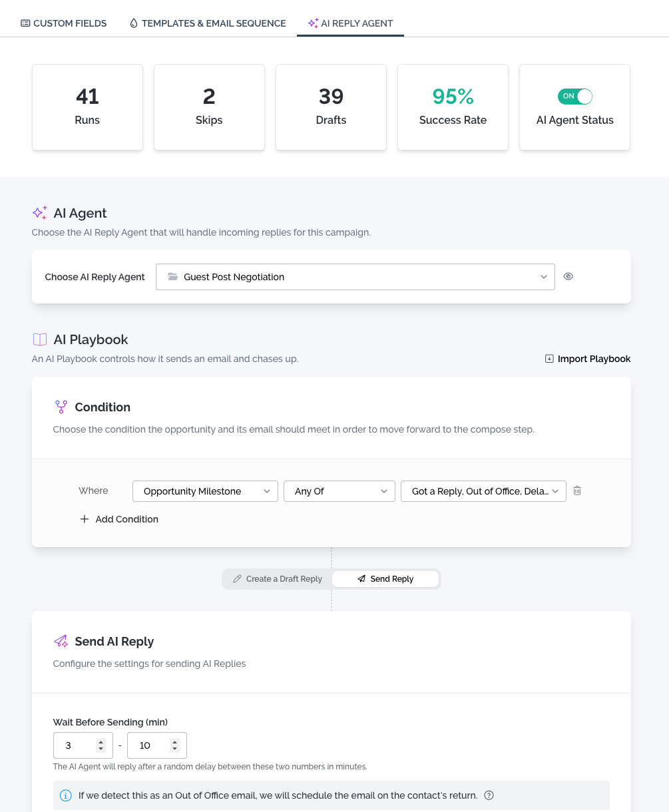The image size is (669, 812).
Task: Click the send icon on Send Reply
Action: 361,579
